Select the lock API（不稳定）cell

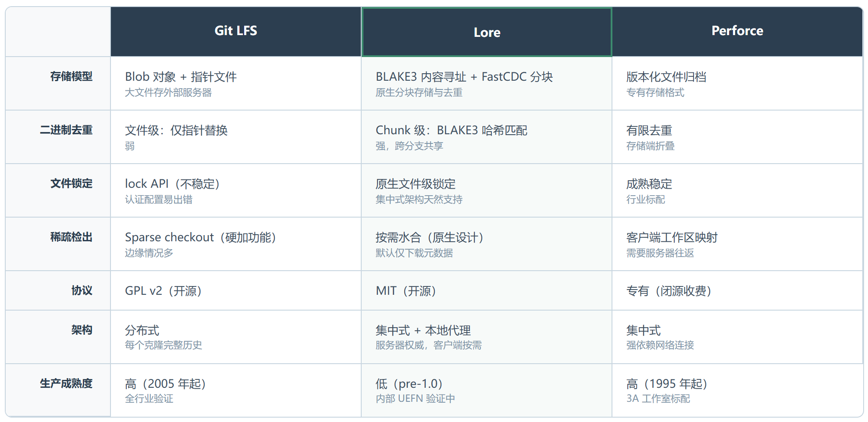pyautogui.click(x=236, y=190)
